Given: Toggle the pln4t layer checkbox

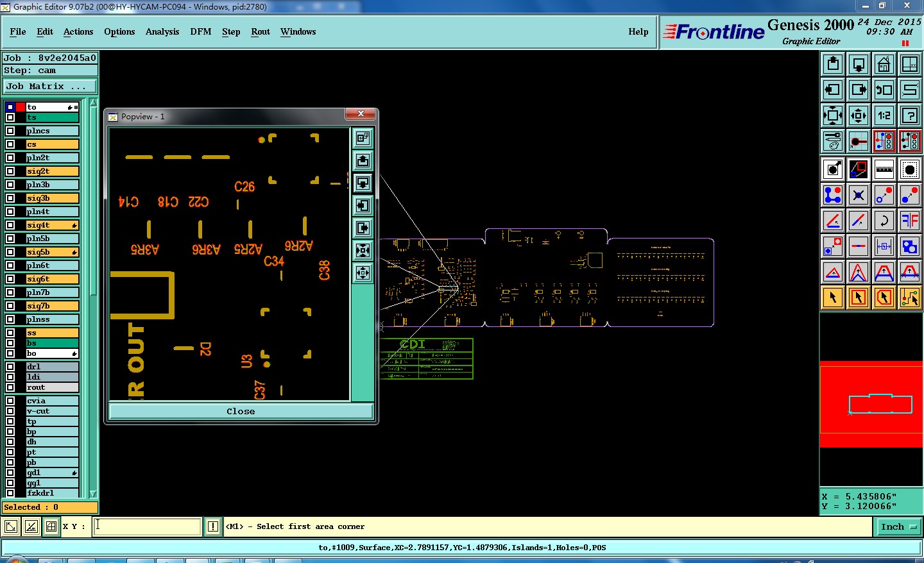Looking at the screenshot, I should 10,212.
